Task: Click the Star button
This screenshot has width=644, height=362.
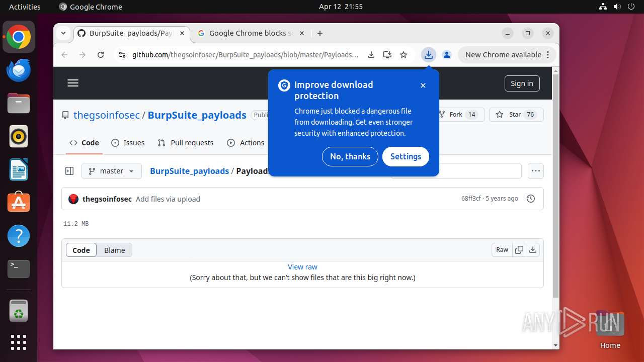Action: [x=516, y=115]
